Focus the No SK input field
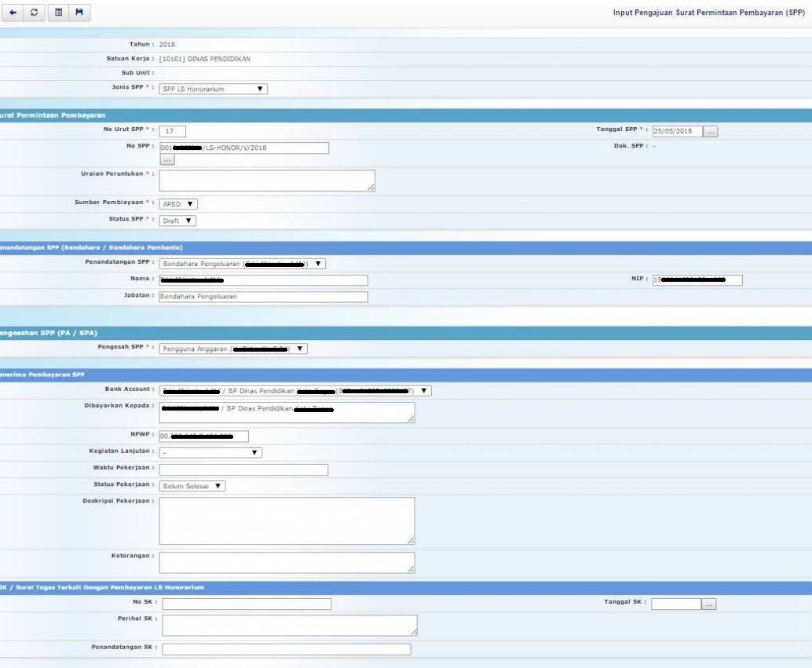The width and height of the screenshot is (812, 668). pyautogui.click(x=247, y=604)
